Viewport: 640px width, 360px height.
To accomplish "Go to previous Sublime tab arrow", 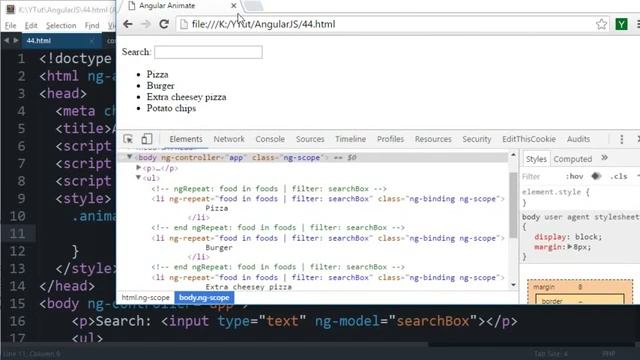I will click(6, 40).
